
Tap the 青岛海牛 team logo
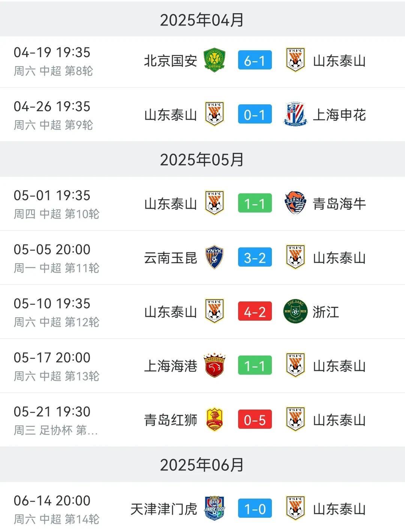(x=295, y=203)
